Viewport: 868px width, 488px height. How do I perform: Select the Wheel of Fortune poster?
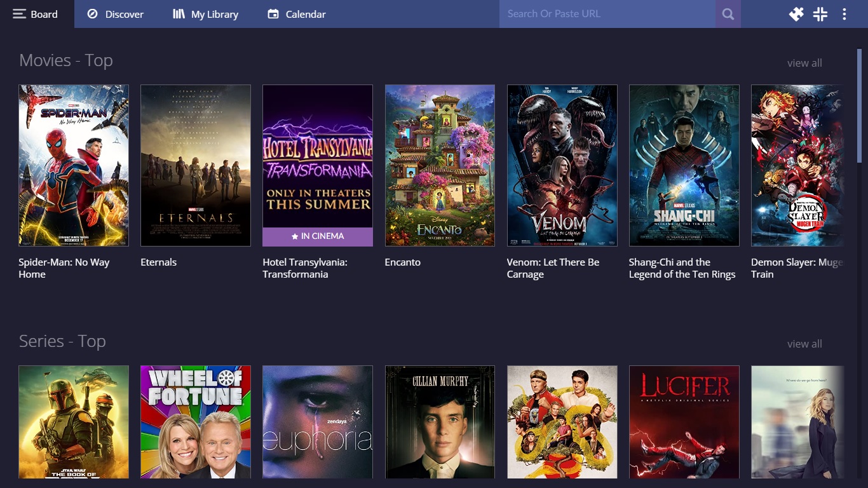coord(195,421)
